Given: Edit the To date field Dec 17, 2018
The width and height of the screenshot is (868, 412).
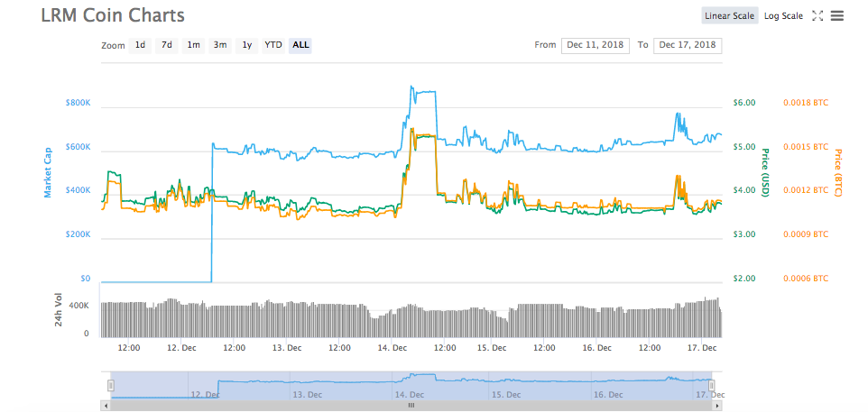Looking at the screenshot, I should [x=688, y=45].
